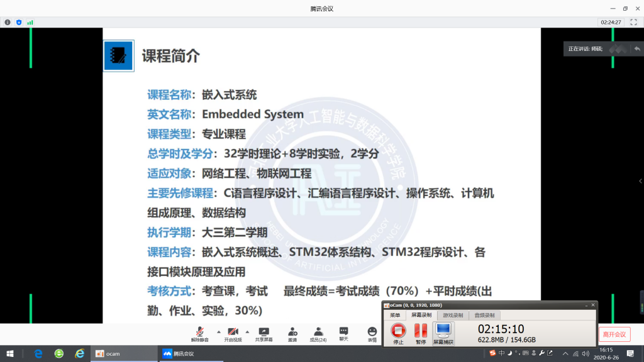Click the red 离开会议 leave meeting button

click(x=613, y=334)
